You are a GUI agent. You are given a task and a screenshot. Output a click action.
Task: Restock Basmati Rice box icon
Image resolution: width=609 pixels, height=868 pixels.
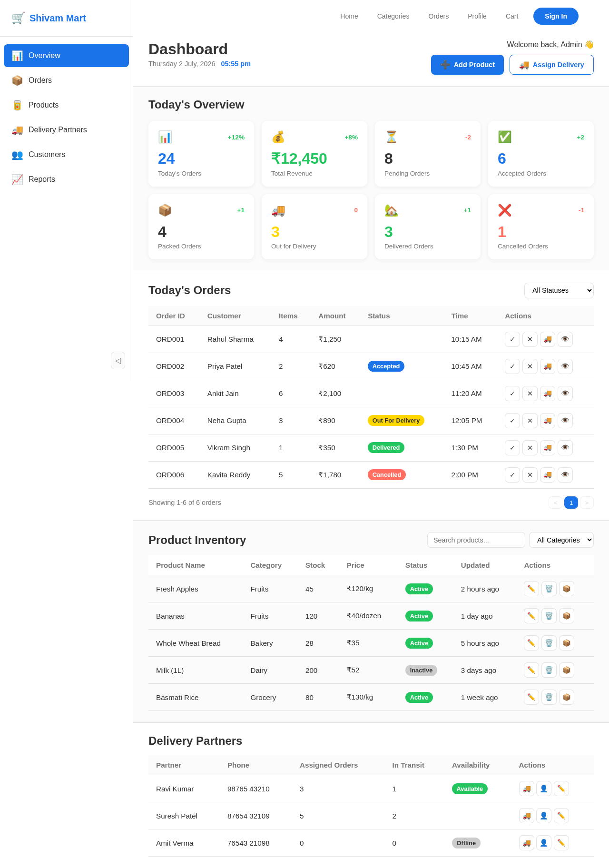pyautogui.click(x=567, y=697)
